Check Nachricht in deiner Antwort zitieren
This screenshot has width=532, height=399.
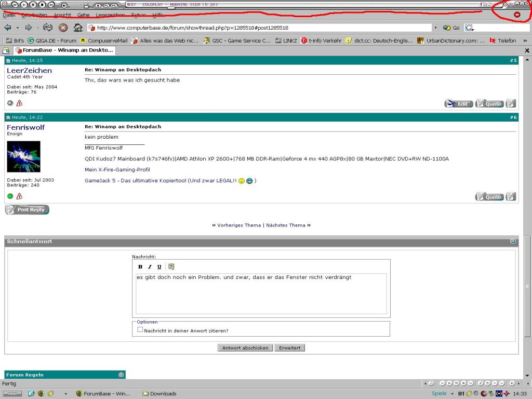coord(140,329)
